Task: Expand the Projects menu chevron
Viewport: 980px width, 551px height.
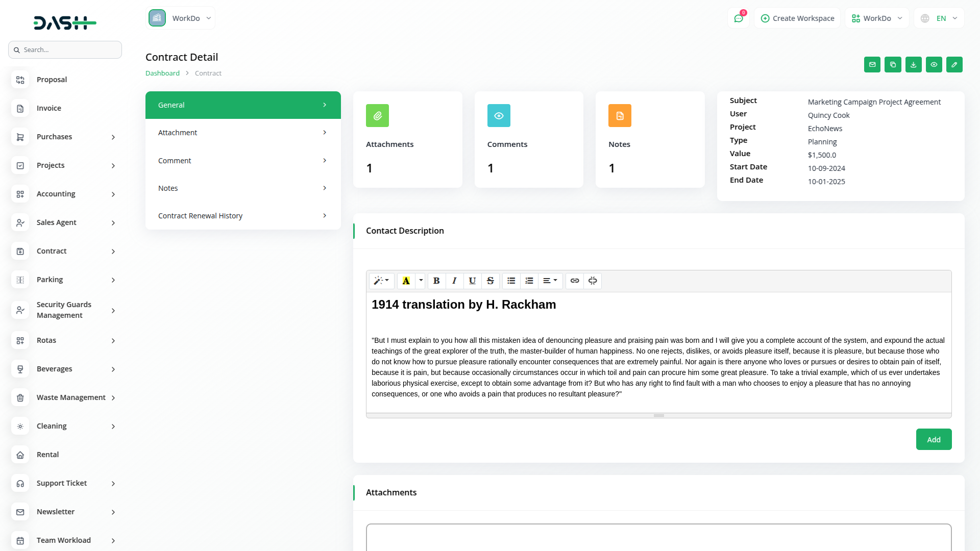Action: pyautogui.click(x=113, y=166)
